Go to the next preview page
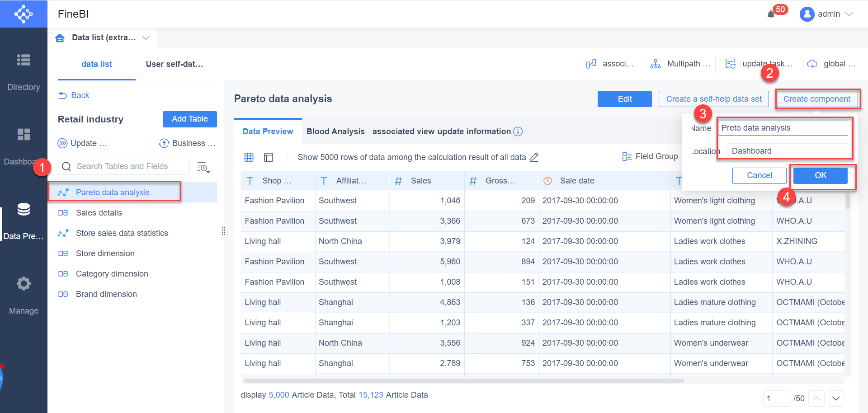 [836, 399]
